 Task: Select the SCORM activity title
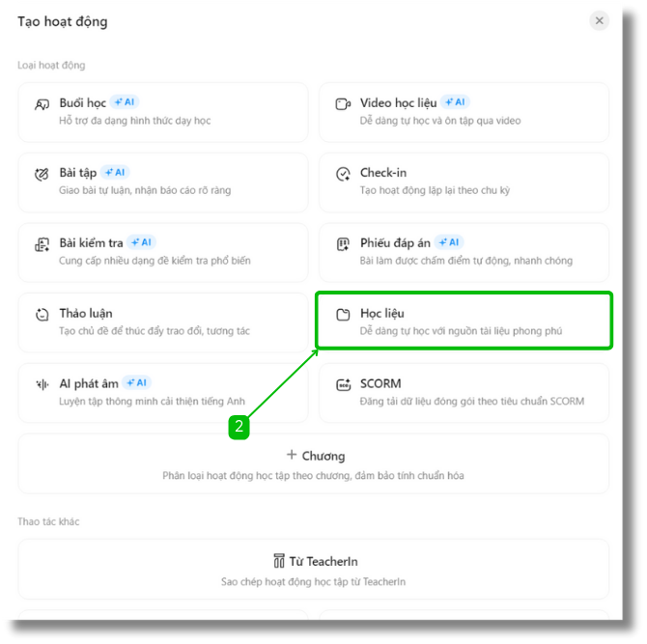pyautogui.click(x=380, y=383)
